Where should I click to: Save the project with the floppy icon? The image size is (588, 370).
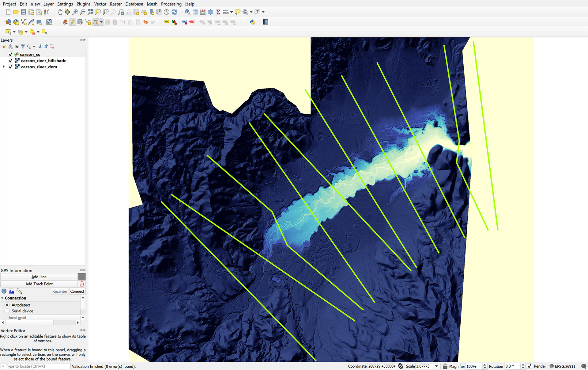click(24, 12)
